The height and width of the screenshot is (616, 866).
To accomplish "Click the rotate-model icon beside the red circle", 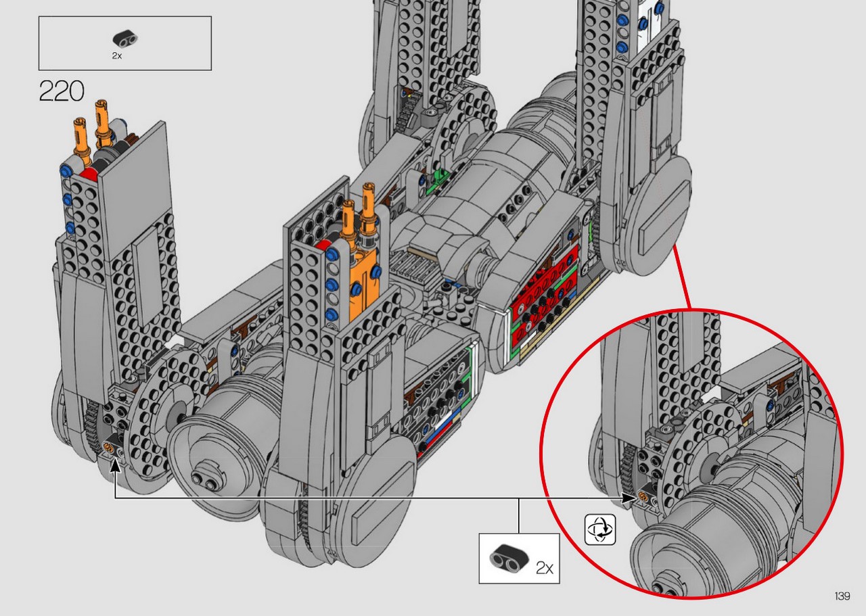I will pyautogui.click(x=601, y=529).
